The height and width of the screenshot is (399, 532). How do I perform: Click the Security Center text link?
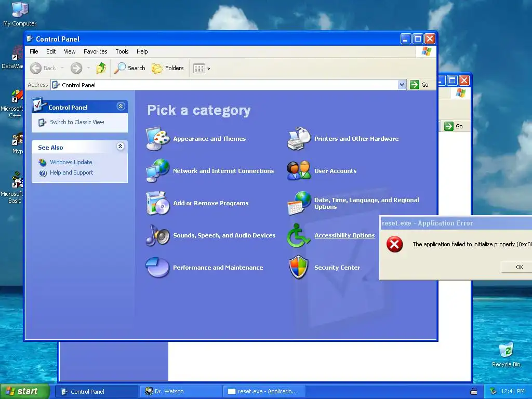point(337,268)
